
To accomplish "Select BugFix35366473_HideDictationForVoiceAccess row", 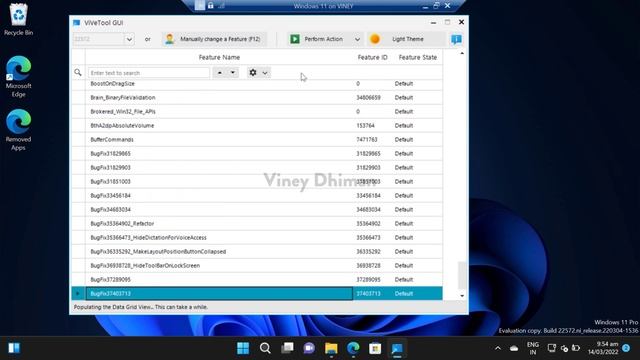I will pos(257,238).
